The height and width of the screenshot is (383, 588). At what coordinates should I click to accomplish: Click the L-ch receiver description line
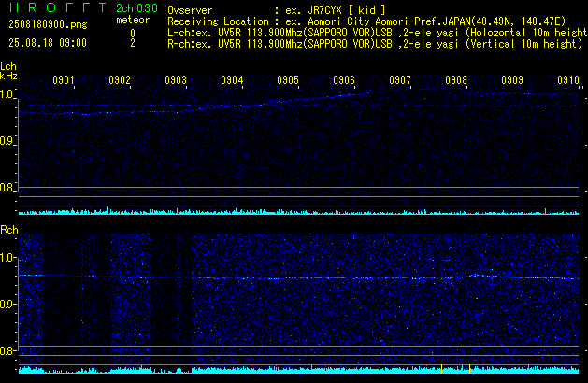pos(377,33)
